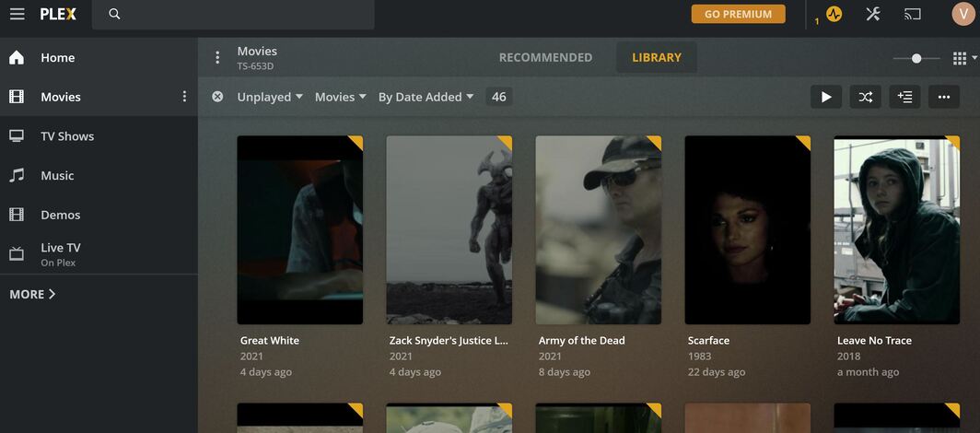Open the Army of the Dead title link
The height and width of the screenshot is (433, 980).
click(581, 341)
